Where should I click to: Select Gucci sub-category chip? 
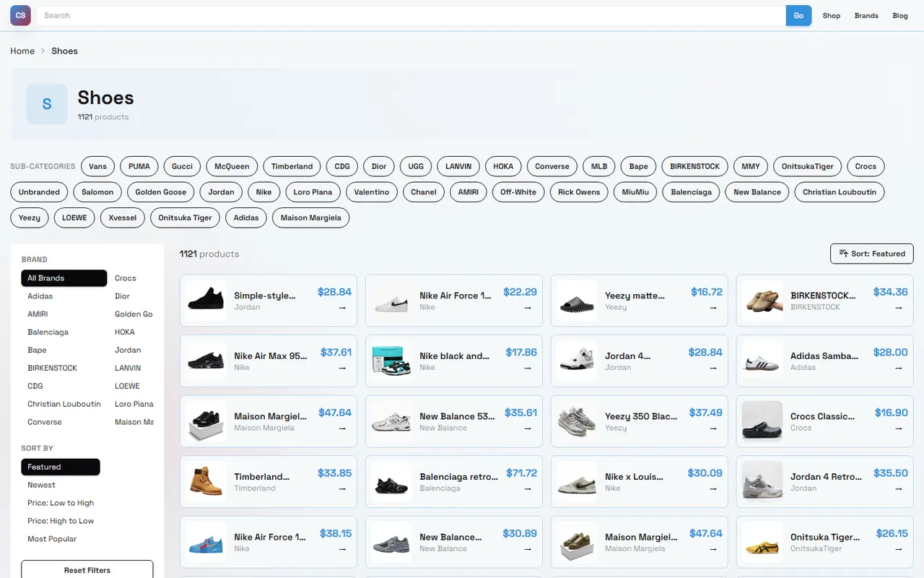(182, 166)
